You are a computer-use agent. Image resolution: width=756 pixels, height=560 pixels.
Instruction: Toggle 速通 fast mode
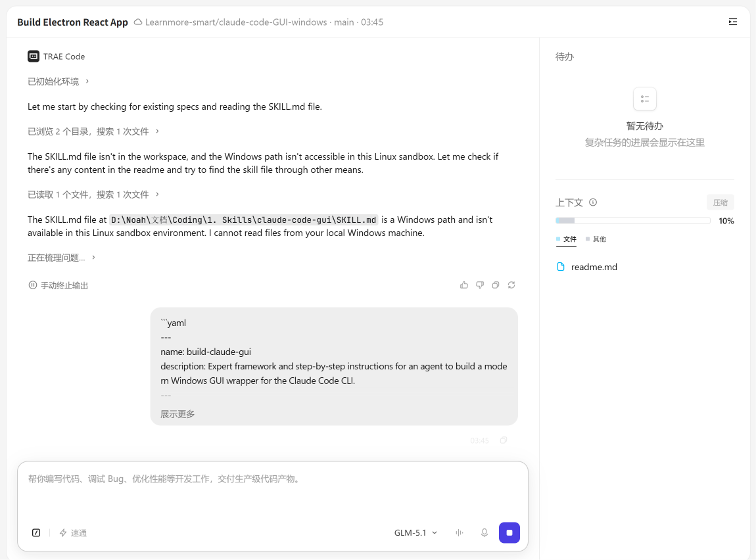click(73, 532)
